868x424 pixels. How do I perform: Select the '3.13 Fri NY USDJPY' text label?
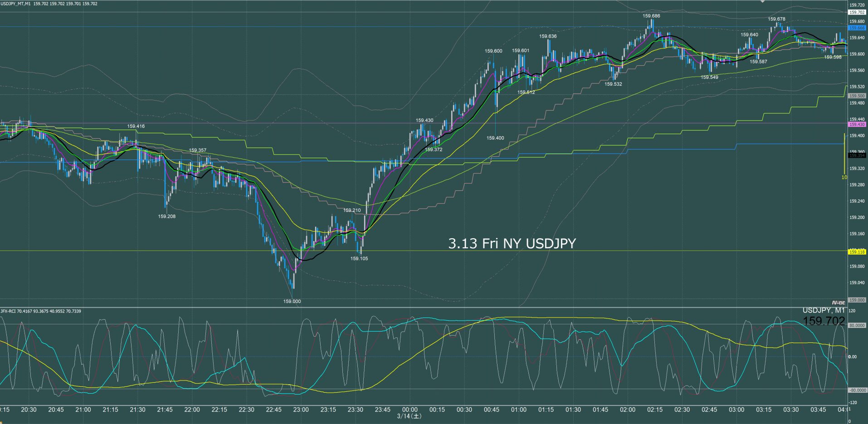[512, 244]
